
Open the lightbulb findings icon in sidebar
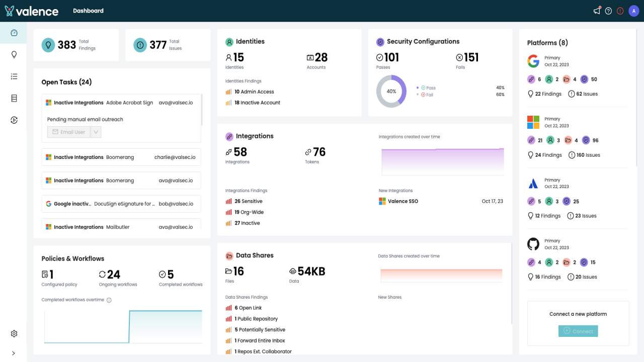point(14,55)
